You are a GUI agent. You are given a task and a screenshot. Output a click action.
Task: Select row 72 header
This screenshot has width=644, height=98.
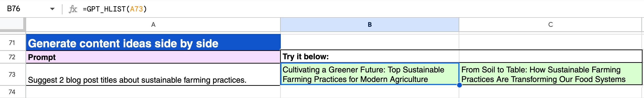12,57
